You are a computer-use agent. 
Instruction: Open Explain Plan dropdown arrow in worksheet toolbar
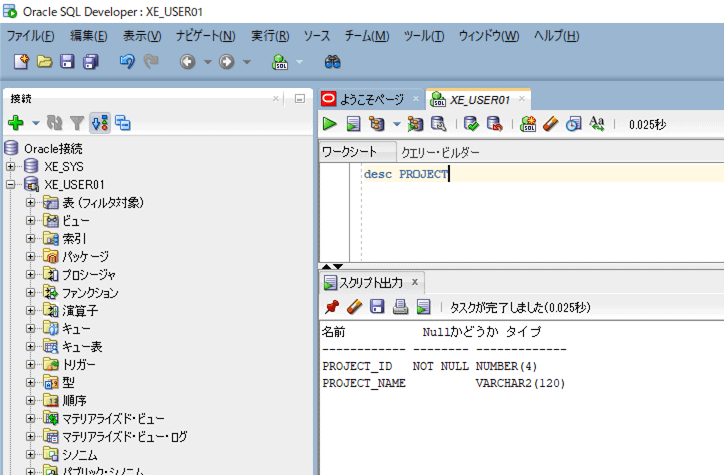coord(397,124)
